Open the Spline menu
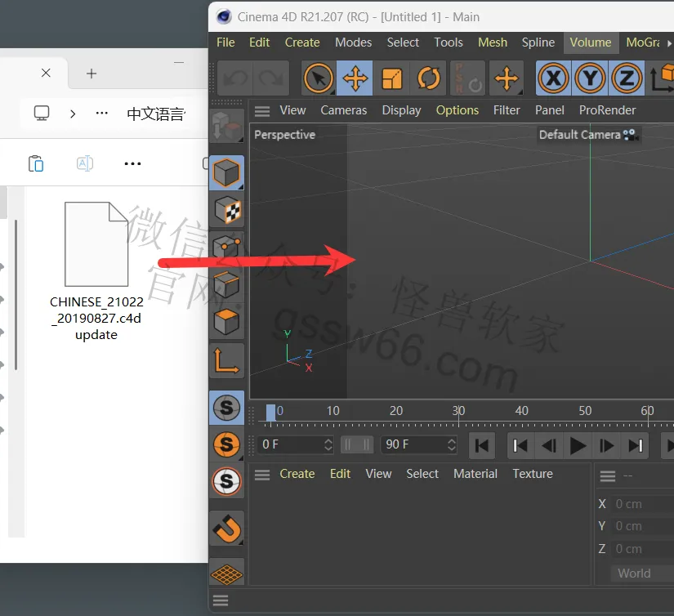This screenshot has height=616, width=674. click(x=538, y=42)
